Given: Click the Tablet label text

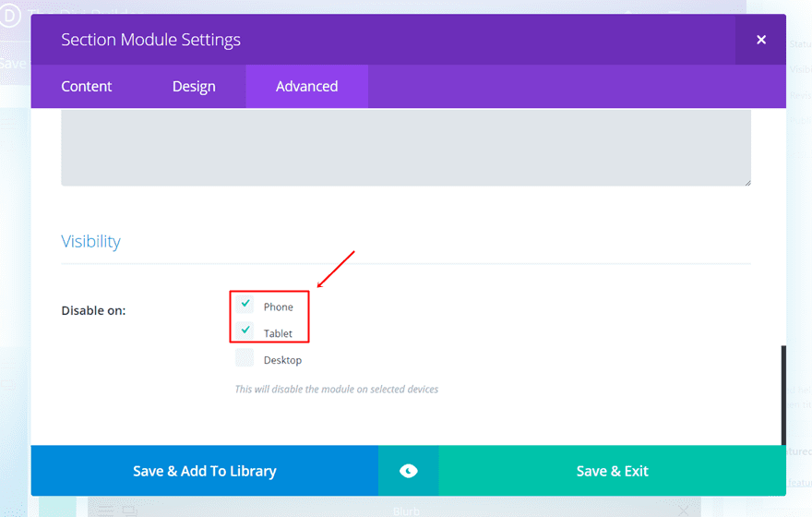Looking at the screenshot, I should tap(278, 333).
